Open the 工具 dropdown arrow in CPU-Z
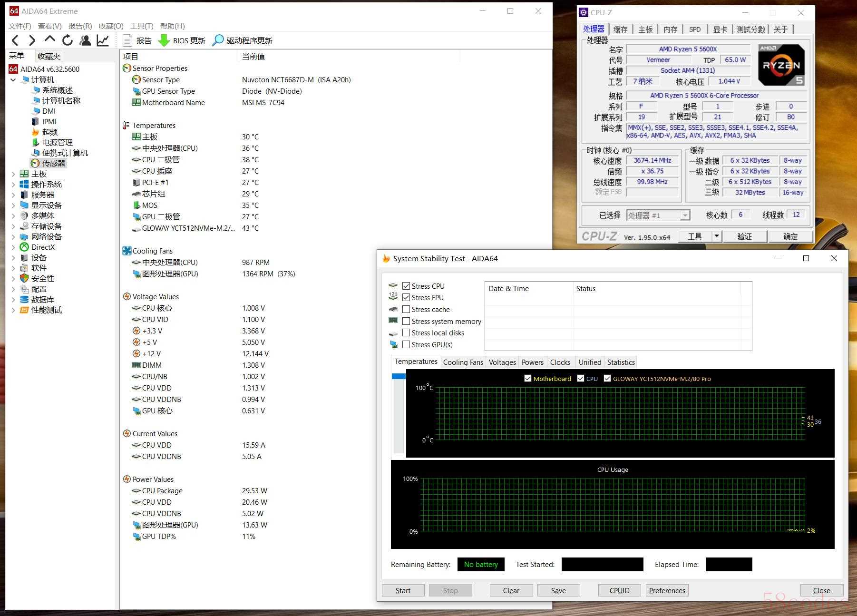Image resolution: width=857 pixels, height=616 pixels. tap(717, 236)
